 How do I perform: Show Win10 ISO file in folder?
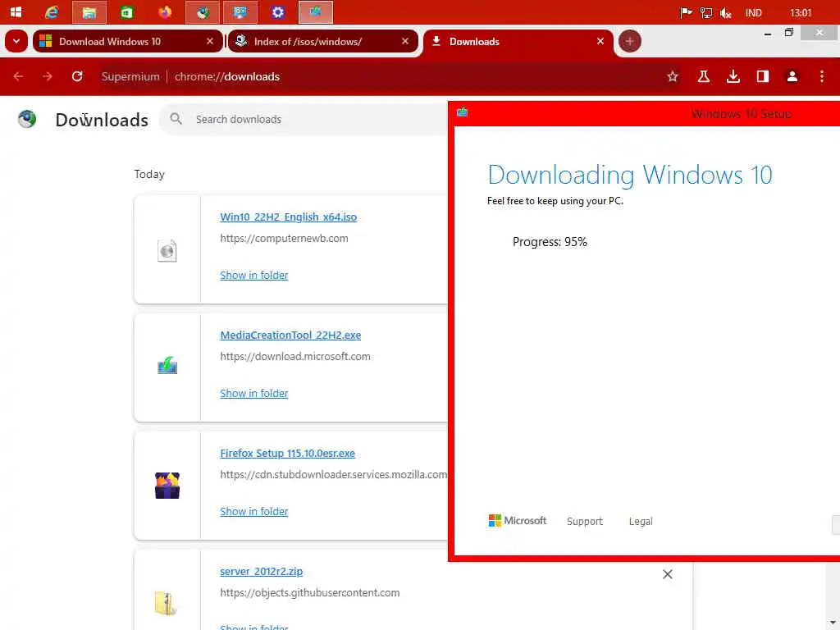[254, 276]
